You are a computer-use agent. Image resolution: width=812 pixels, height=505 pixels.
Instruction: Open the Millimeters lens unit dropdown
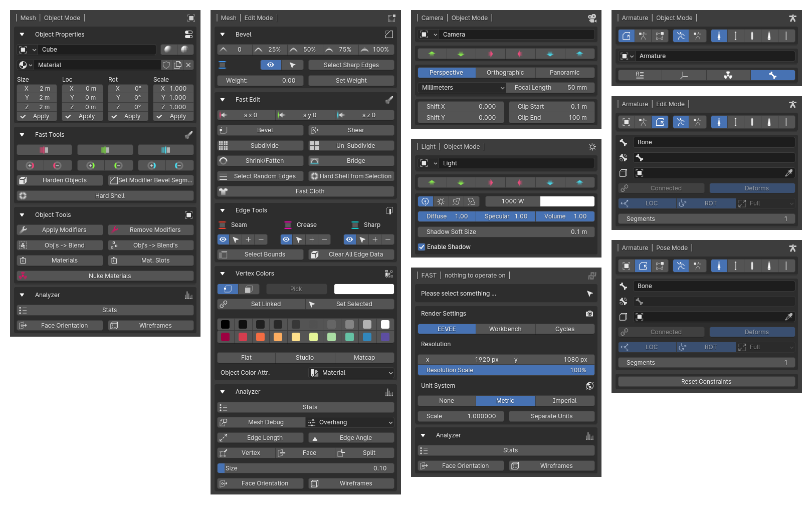tap(462, 88)
